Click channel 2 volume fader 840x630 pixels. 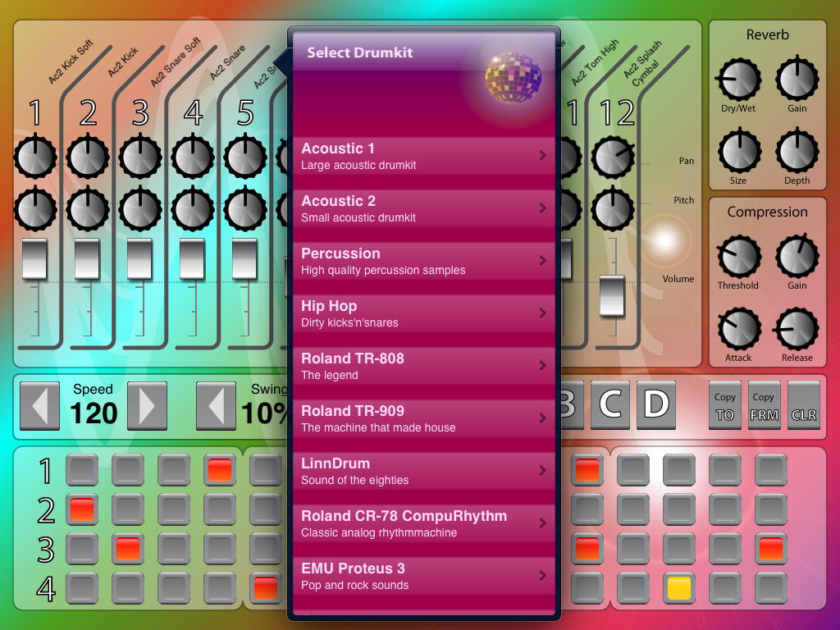click(x=87, y=258)
